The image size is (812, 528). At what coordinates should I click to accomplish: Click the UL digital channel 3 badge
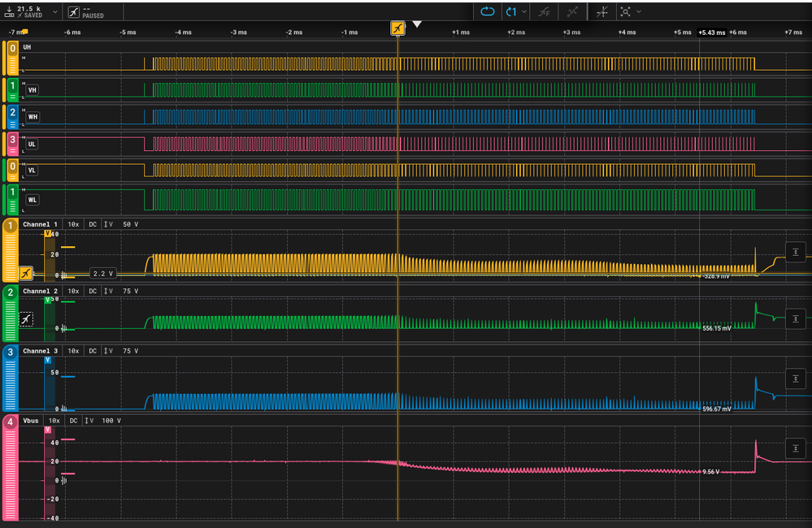12,144
